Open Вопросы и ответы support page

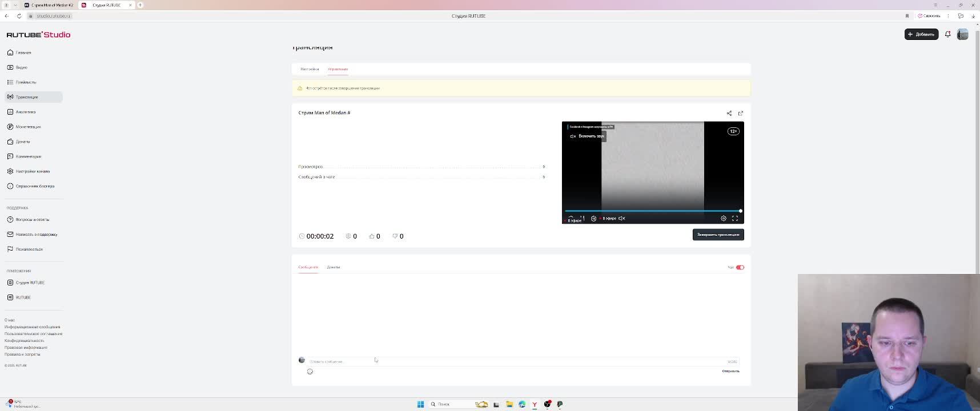coord(34,219)
